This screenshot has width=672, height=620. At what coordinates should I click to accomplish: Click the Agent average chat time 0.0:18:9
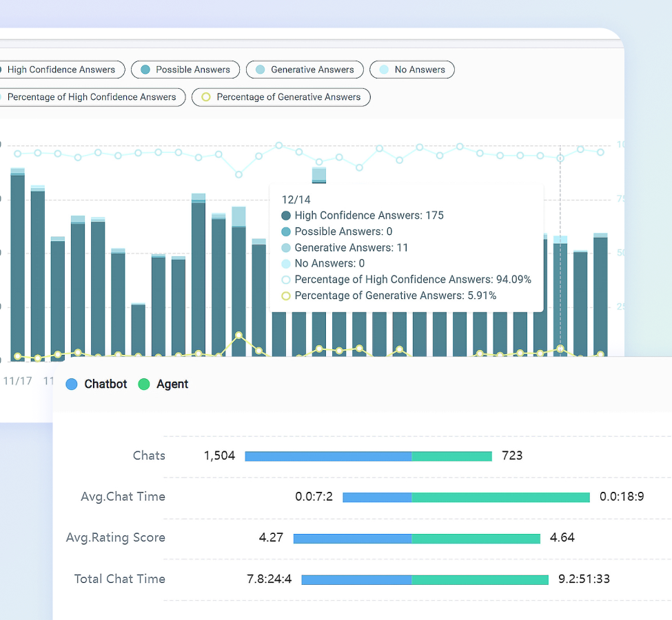(x=622, y=497)
